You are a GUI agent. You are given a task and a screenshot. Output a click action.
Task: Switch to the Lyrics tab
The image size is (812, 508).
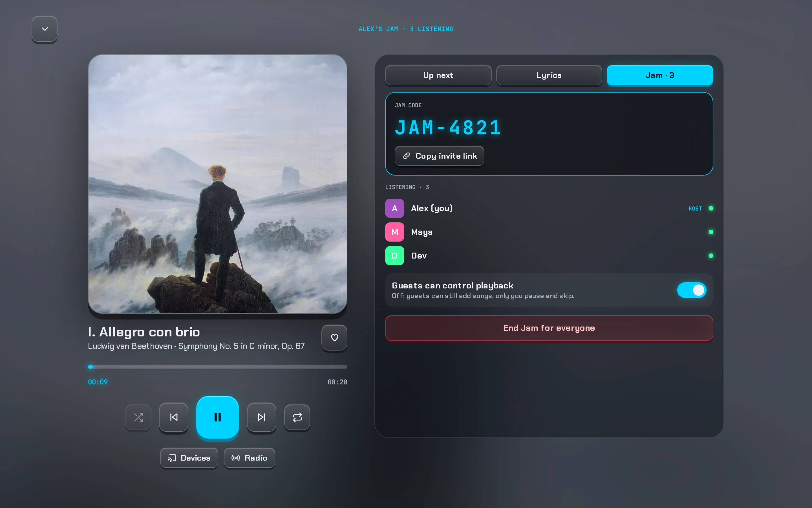click(549, 75)
